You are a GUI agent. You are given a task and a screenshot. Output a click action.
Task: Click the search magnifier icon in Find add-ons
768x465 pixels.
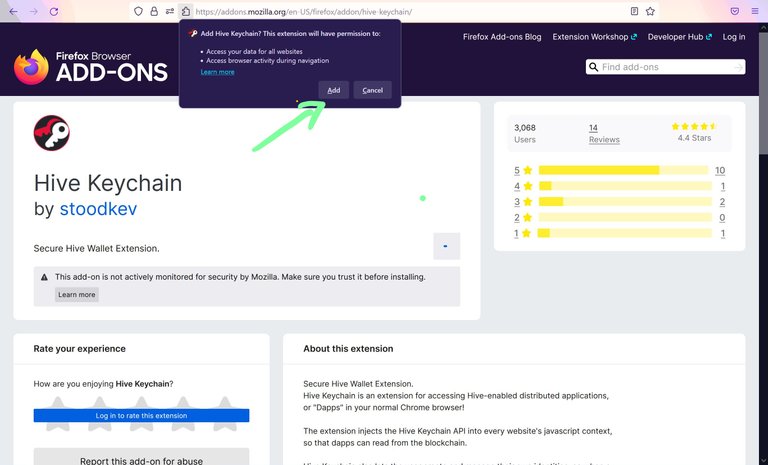[594, 67]
